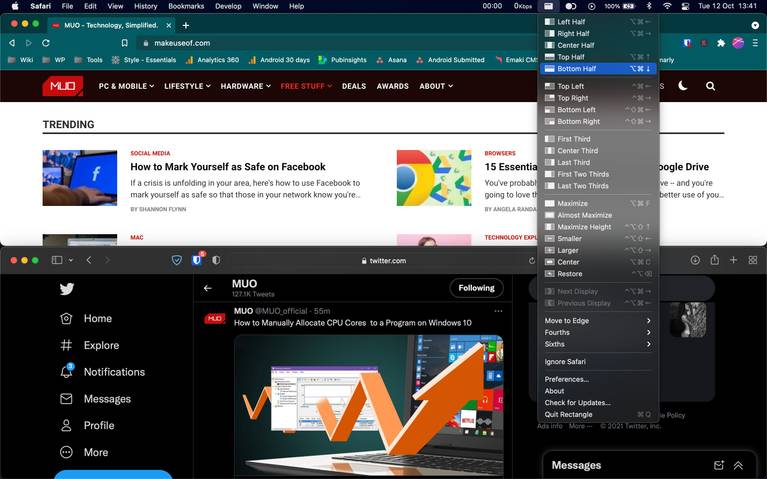This screenshot has height=479, width=767.
Task: Choose Almost Maximize option
Action: pyautogui.click(x=598, y=215)
